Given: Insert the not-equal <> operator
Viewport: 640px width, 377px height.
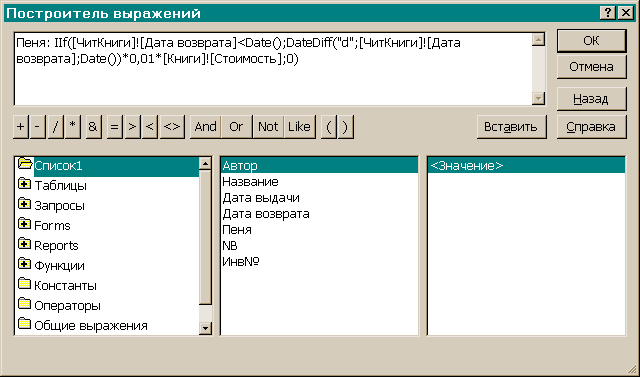Looking at the screenshot, I should (x=172, y=127).
